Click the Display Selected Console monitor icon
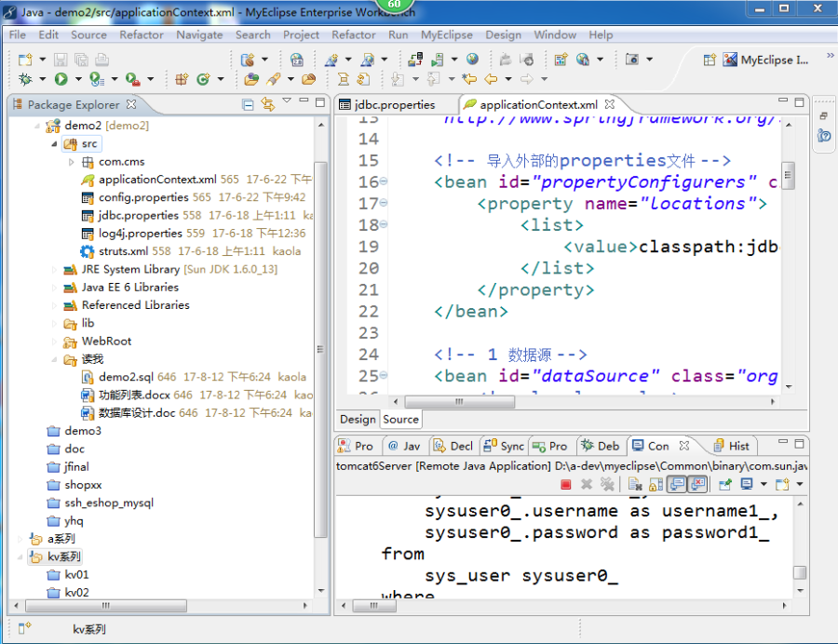838x644 pixels. [747, 484]
